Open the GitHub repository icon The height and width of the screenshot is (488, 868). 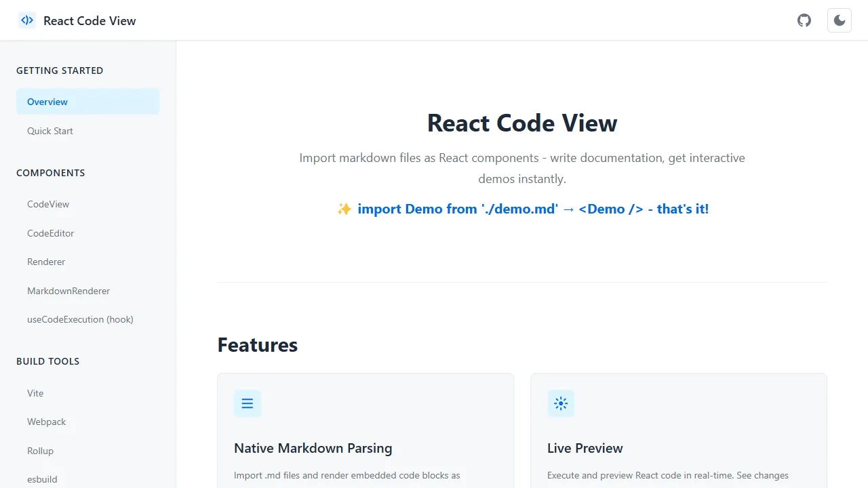click(x=804, y=20)
